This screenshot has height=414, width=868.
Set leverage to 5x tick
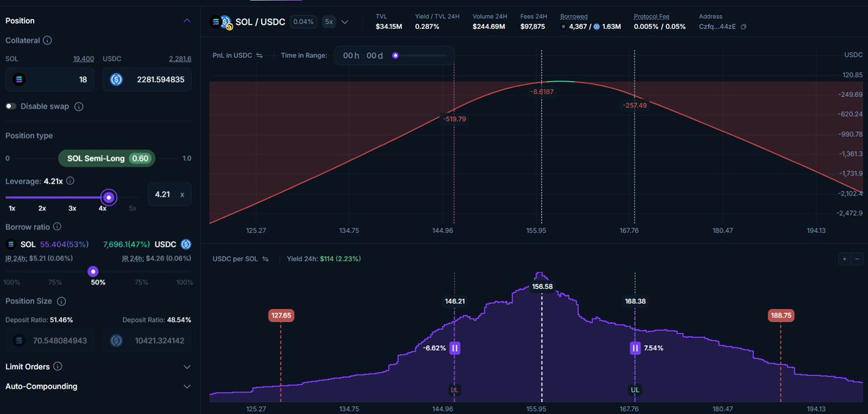coord(132,208)
